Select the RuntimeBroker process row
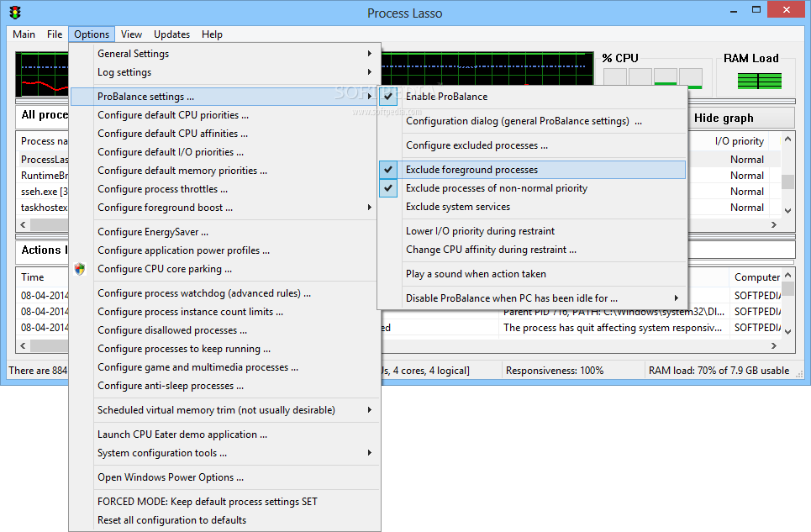The image size is (811, 532). click(44, 176)
